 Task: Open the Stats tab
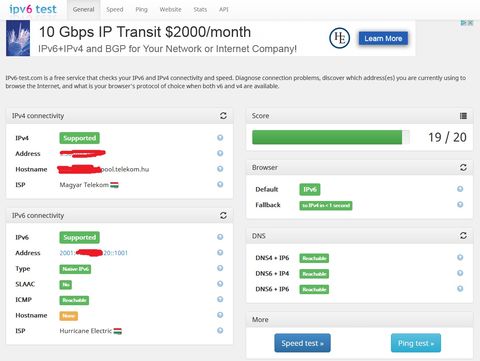[x=200, y=10]
